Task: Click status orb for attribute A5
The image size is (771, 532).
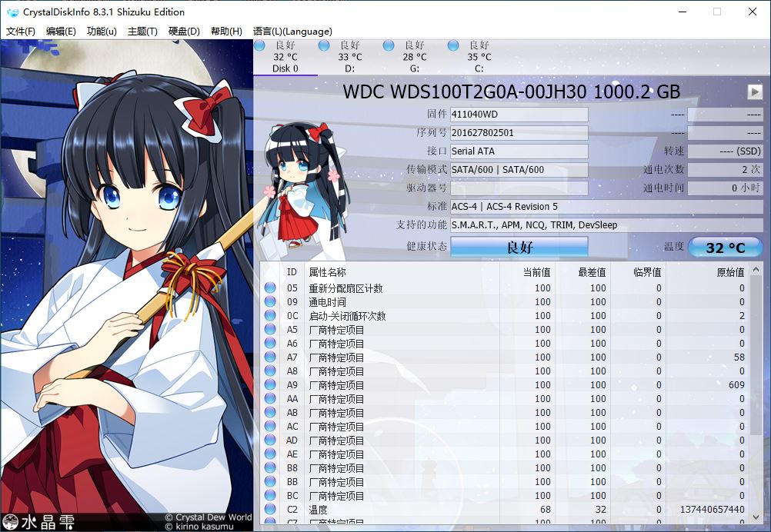Action: coord(270,329)
